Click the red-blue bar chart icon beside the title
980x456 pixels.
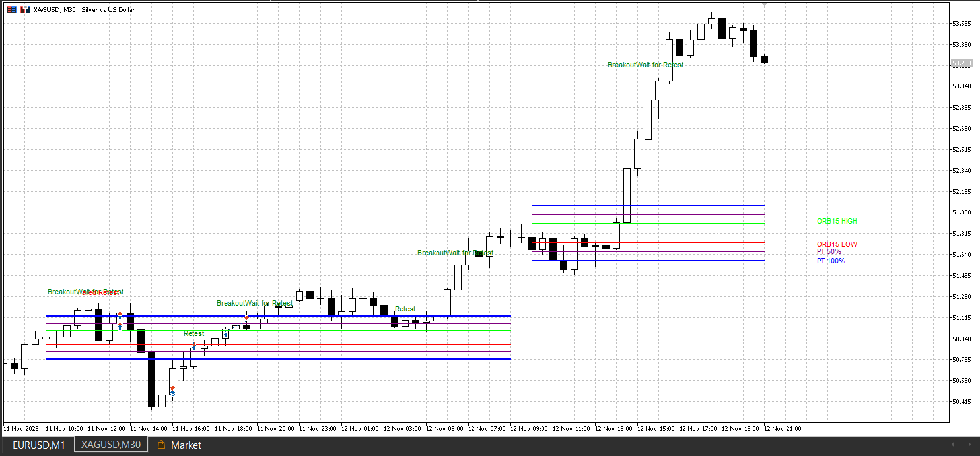click(24, 9)
